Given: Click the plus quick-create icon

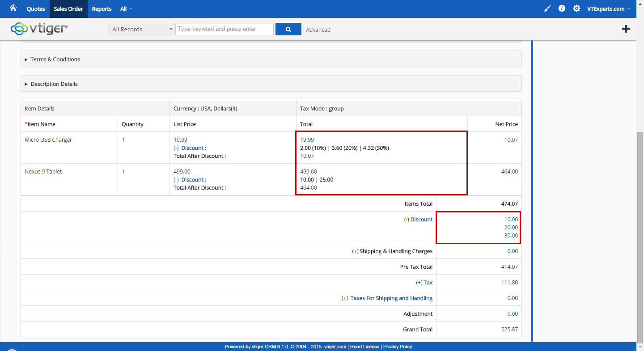Looking at the screenshot, I should [x=626, y=29].
